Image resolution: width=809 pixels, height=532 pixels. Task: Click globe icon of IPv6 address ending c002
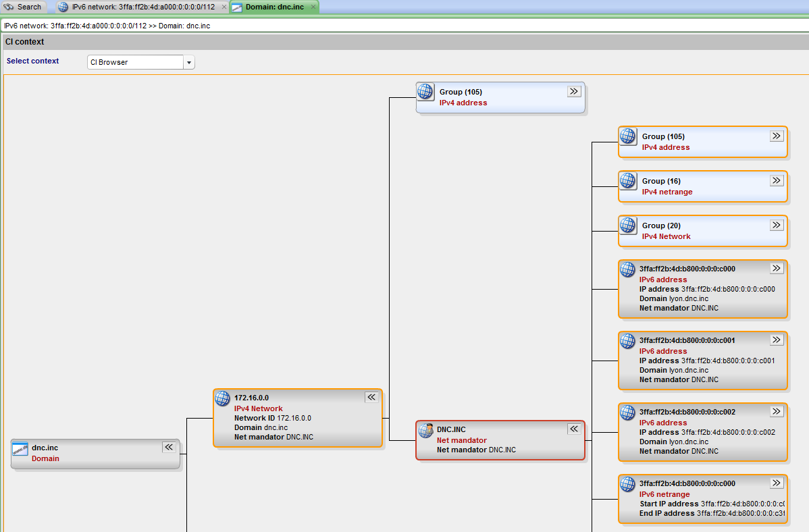point(628,413)
